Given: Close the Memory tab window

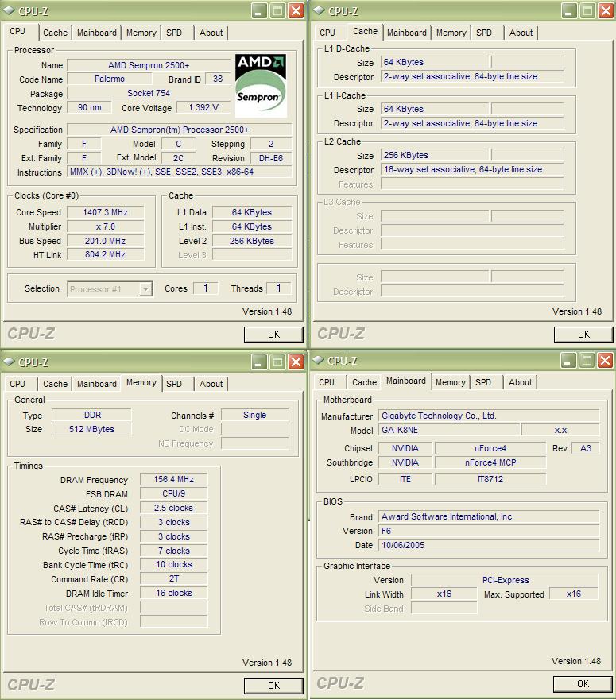Looking at the screenshot, I should pyautogui.click(x=296, y=362).
